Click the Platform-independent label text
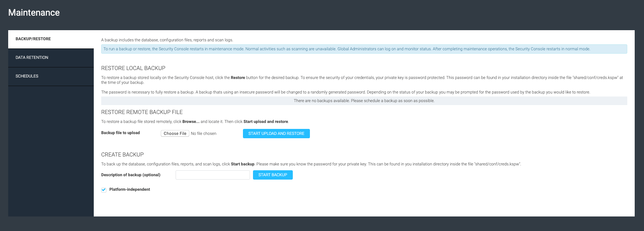 coord(129,189)
